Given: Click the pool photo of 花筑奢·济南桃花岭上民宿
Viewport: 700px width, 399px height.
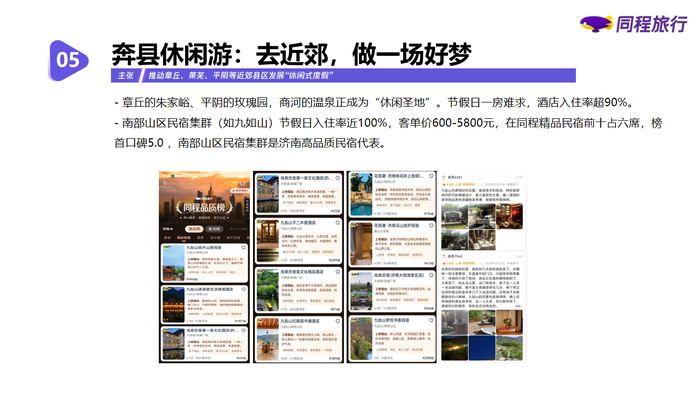Looking at the screenshot, I should coord(361,195).
